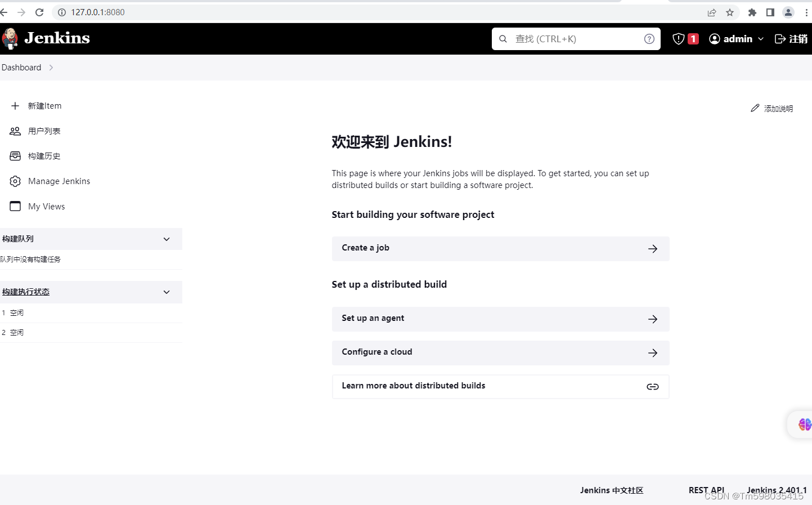Click the address bar URL 127.0.0.1:8080
The width and height of the screenshot is (812, 505).
pyautogui.click(x=98, y=12)
